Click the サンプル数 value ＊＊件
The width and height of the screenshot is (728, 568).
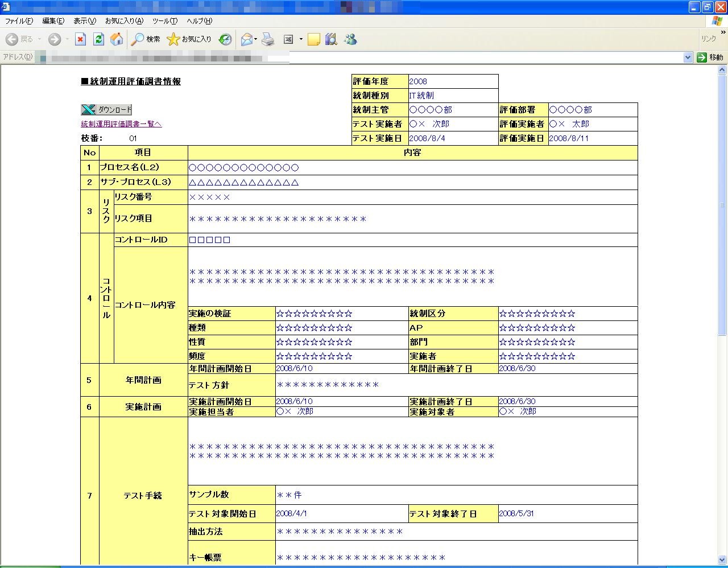pos(289,495)
